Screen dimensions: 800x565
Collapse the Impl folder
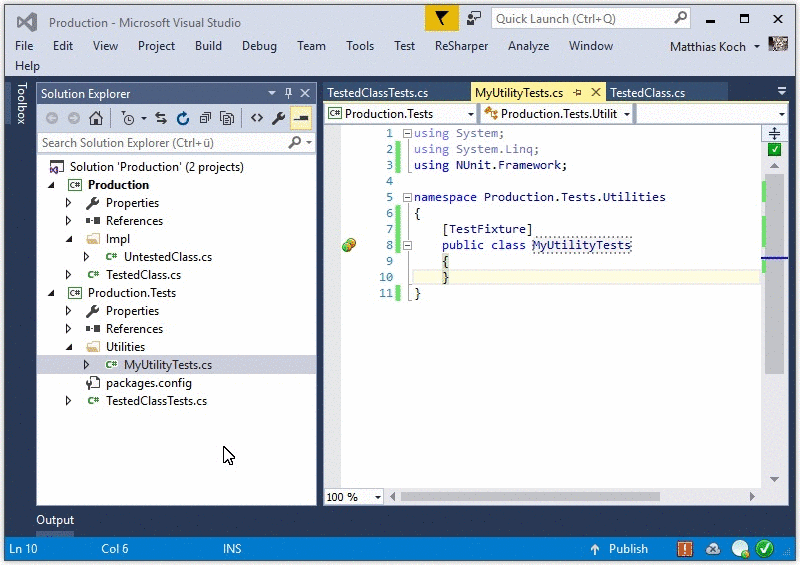coord(69,239)
